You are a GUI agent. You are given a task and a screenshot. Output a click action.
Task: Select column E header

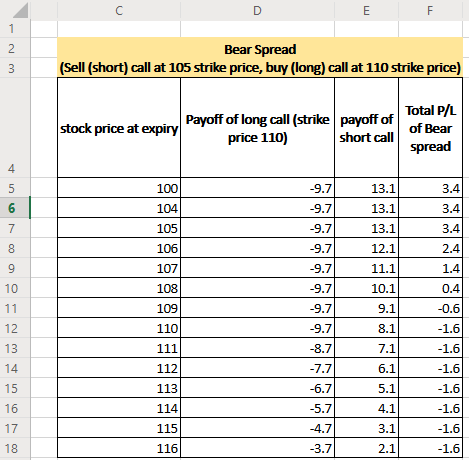[x=366, y=10]
